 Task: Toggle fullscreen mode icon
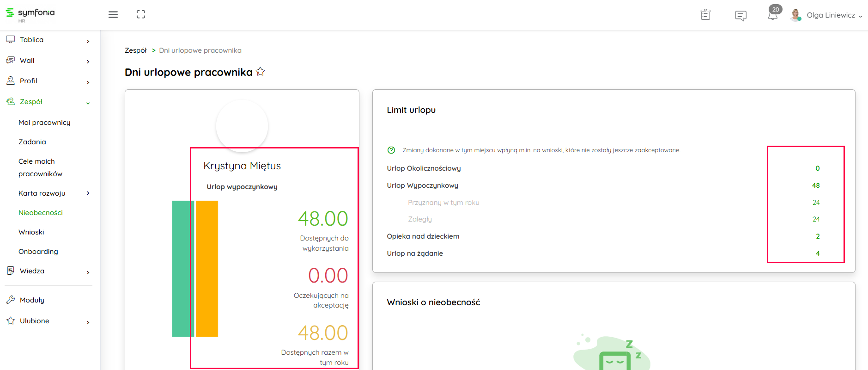141,15
